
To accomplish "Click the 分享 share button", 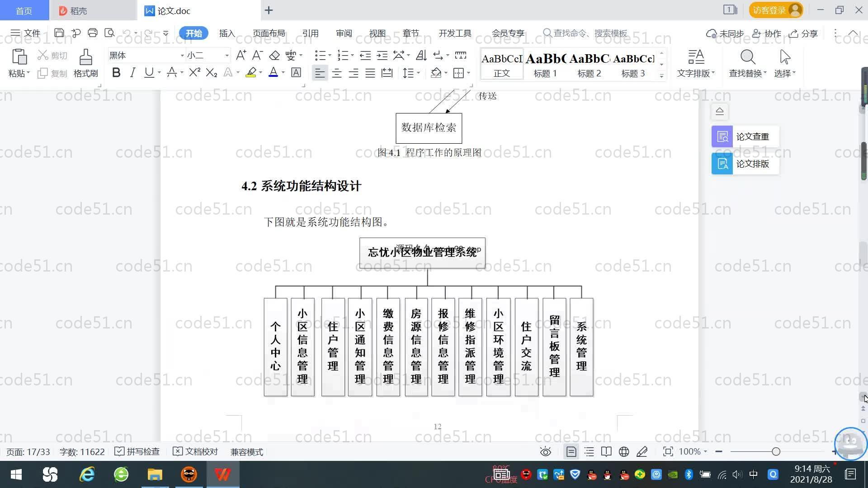I will click(x=803, y=33).
